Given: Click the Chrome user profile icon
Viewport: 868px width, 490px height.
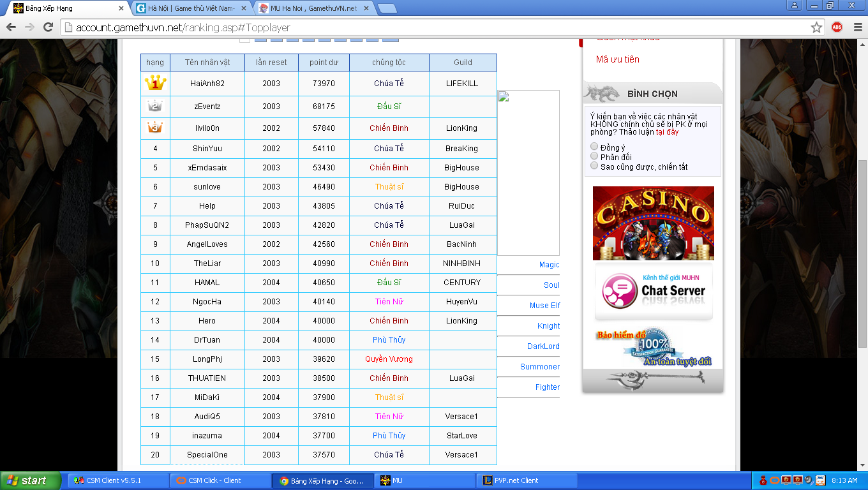Looking at the screenshot, I should pyautogui.click(x=794, y=5).
